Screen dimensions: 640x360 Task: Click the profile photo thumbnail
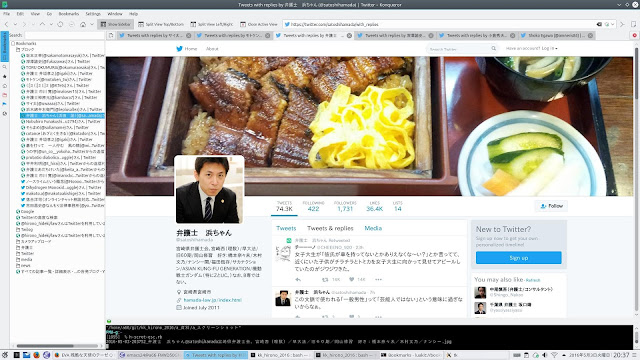point(209,189)
